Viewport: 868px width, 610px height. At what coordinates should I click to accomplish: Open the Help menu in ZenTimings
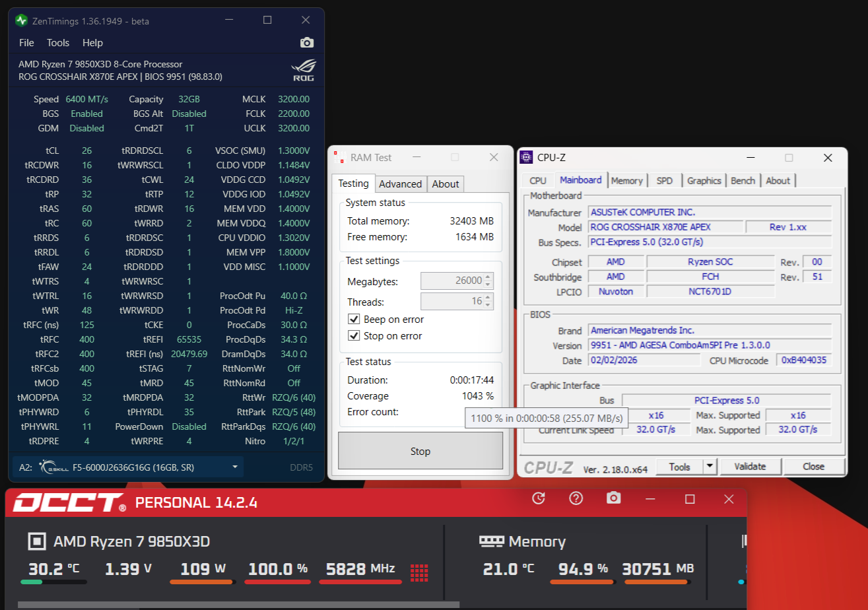[x=92, y=43]
